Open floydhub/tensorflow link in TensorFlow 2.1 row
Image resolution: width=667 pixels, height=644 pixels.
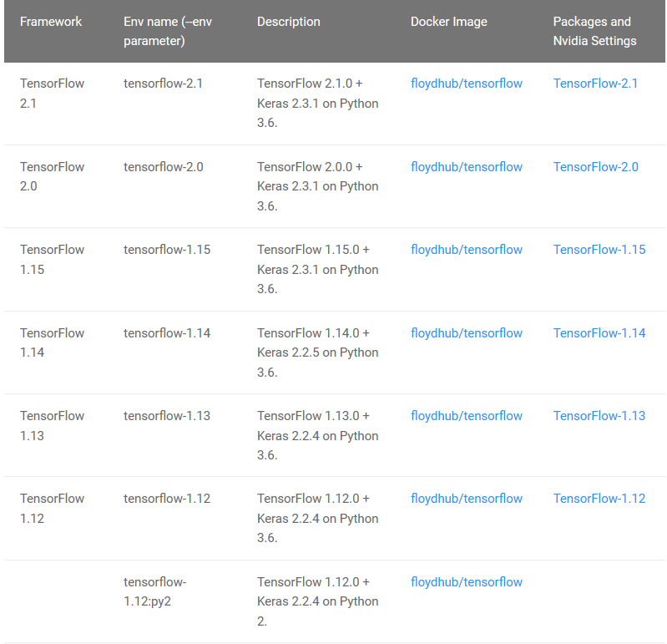point(466,84)
